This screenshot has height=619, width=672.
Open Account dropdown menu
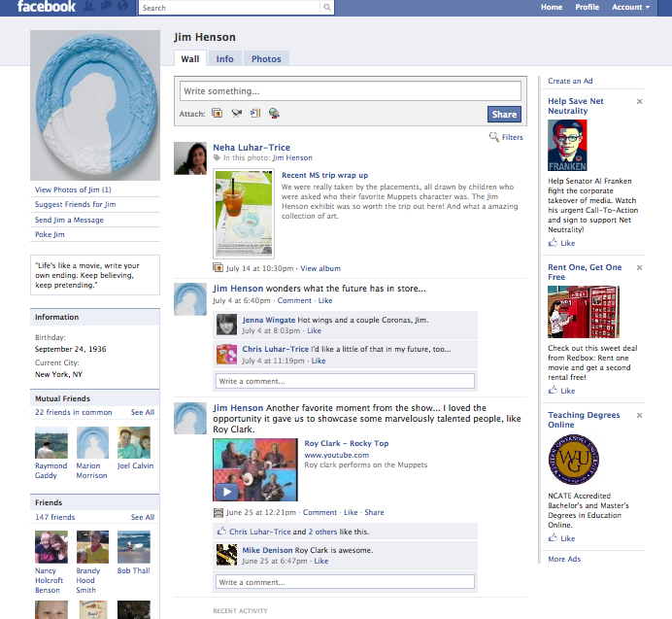[630, 8]
